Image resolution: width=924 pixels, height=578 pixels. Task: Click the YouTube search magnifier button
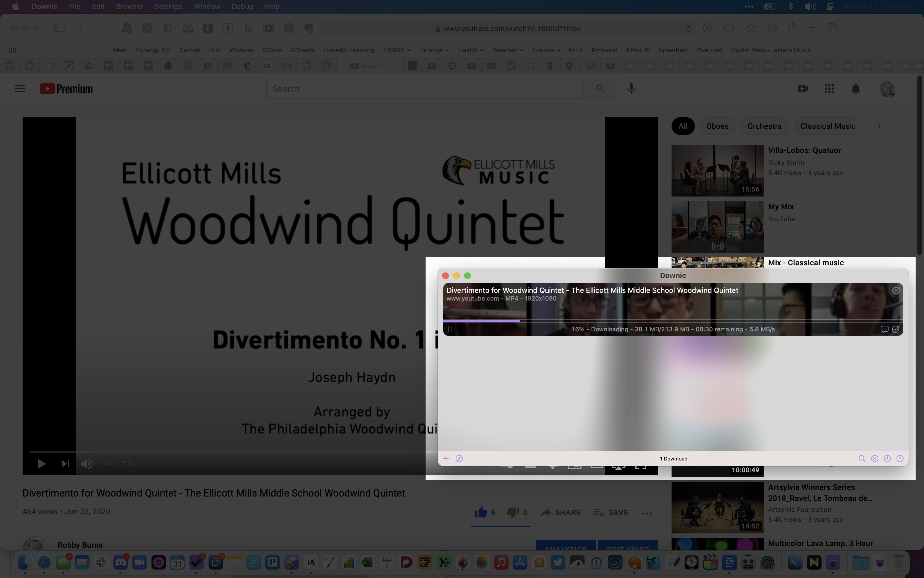point(600,89)
